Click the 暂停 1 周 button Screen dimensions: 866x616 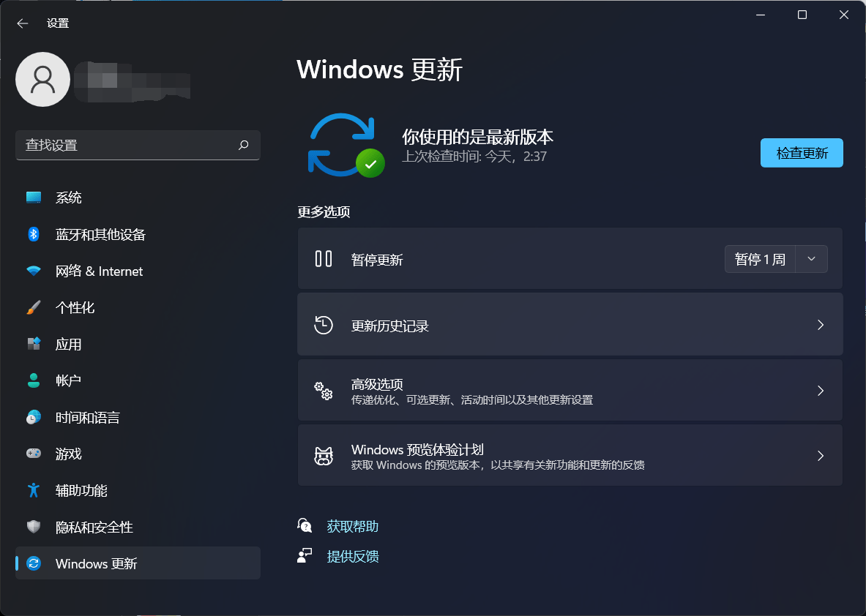pos(760,259)
